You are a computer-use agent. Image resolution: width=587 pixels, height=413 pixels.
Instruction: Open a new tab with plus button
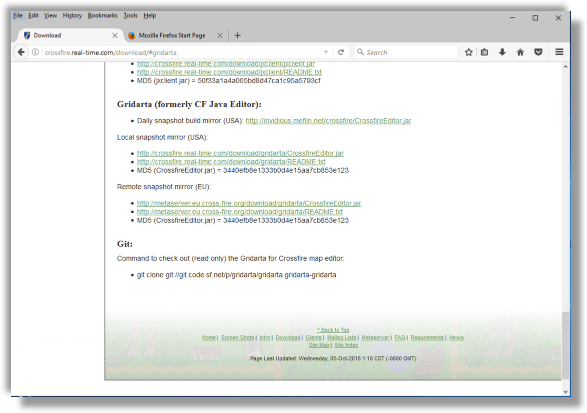click(x=237, y=36)
